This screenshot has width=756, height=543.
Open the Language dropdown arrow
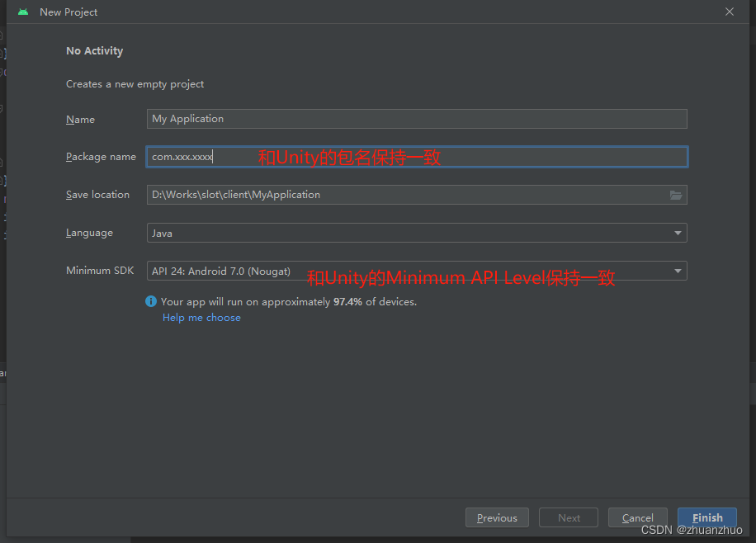tap(678, 233)
